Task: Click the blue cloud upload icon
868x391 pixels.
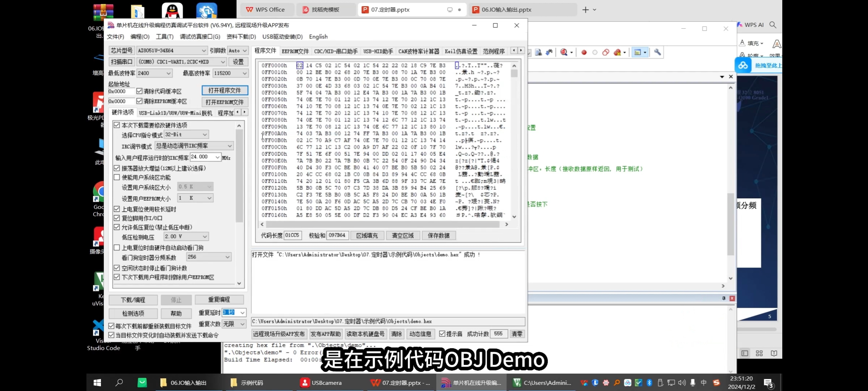Action: tap(743, 66)
